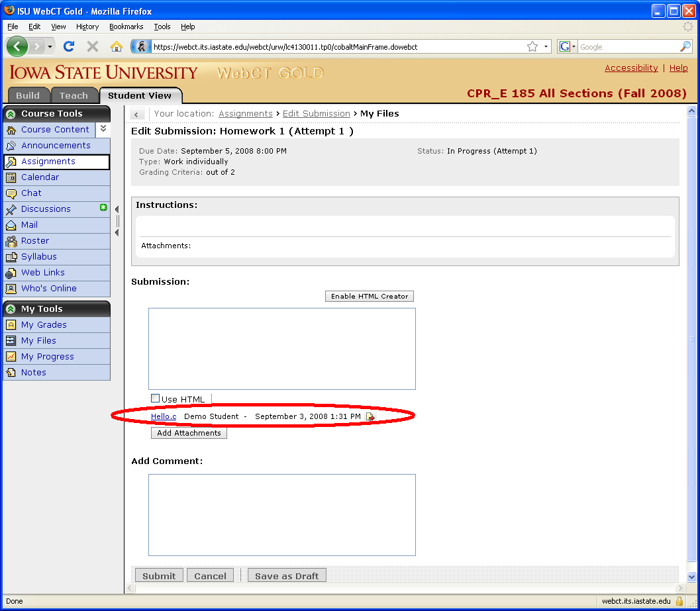Screen dimensions: 700x611
Task: Click the browser home icon
Action: [117, 46]
